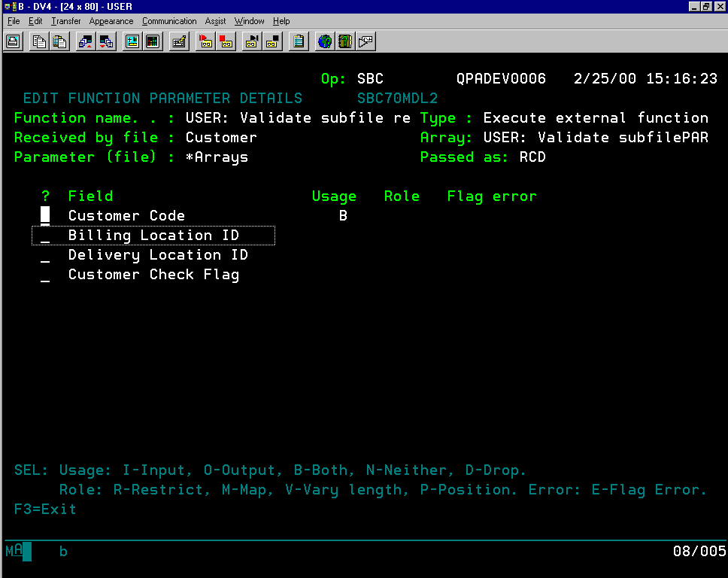The height and width of the screenshot is (578, 728).
Task: Click the SEL: Usage legend line
Action: 270,470
